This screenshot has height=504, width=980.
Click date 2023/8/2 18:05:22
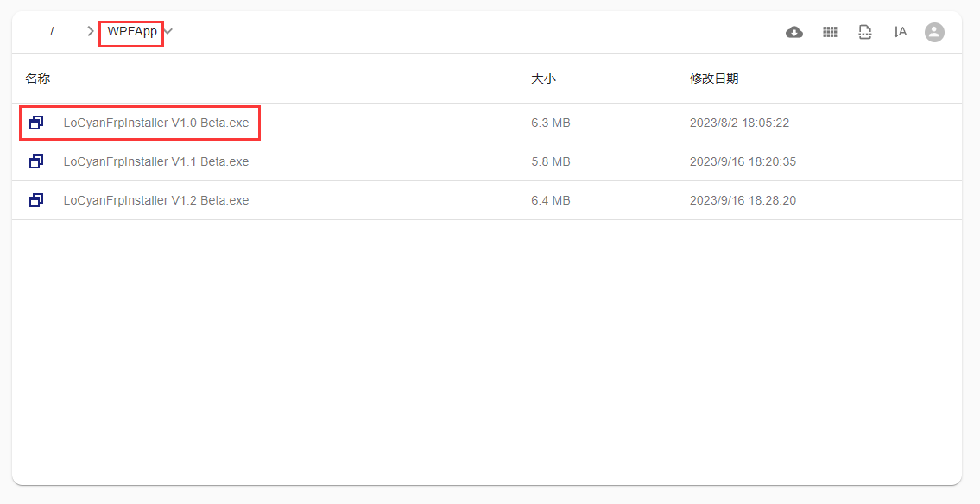739,123
